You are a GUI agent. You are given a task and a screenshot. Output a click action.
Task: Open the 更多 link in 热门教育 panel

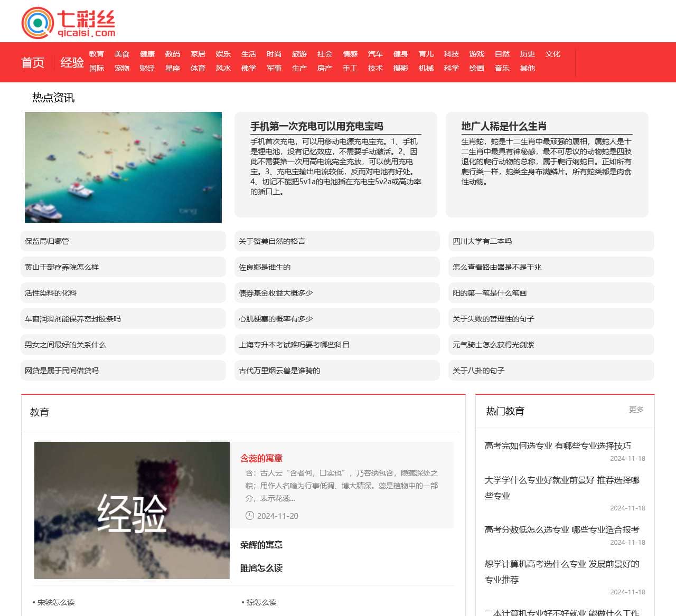pos(636,409)
